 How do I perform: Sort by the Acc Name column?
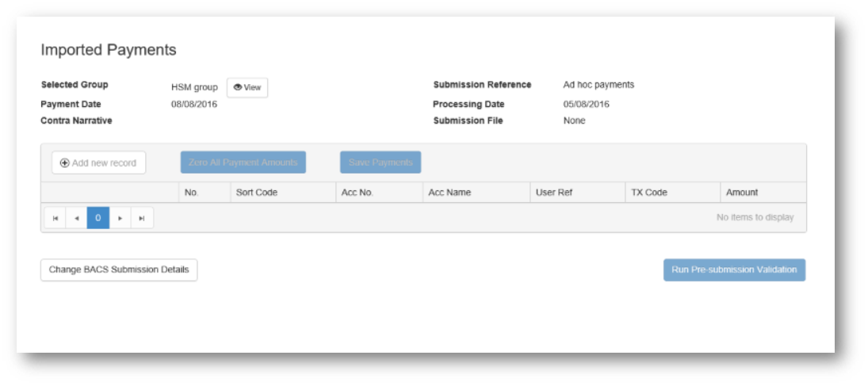(x=449, y=193)
